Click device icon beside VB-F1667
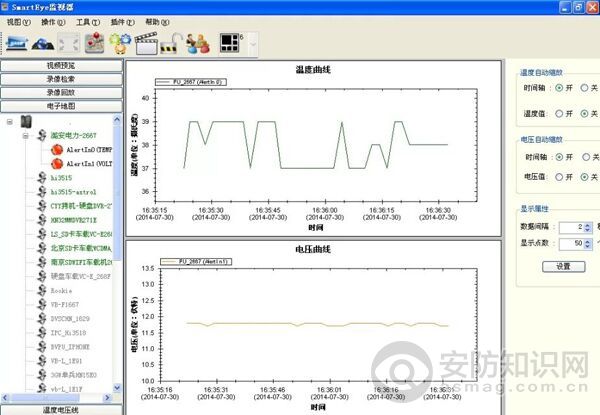 [42, 304]
